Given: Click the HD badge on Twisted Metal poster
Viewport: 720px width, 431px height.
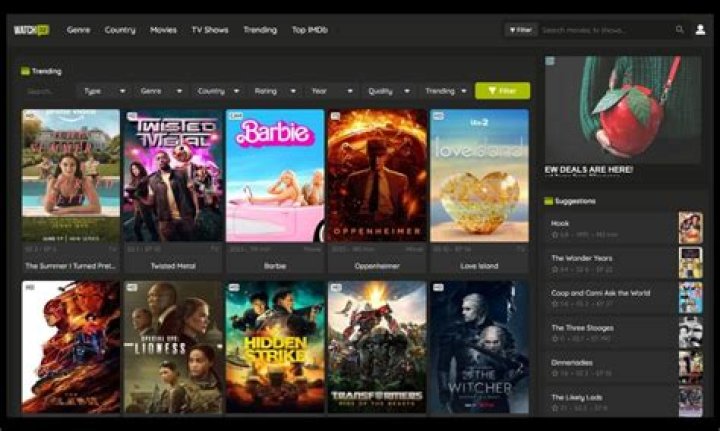Looking at the screenshot, I should [x=130, y=116].
